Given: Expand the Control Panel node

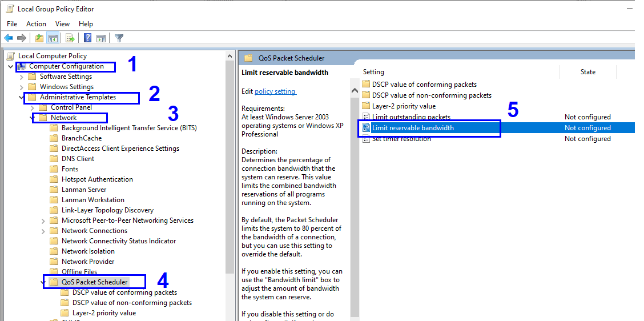Looking at the screenshot, I should pyautogui.click(x=33, y=108).
